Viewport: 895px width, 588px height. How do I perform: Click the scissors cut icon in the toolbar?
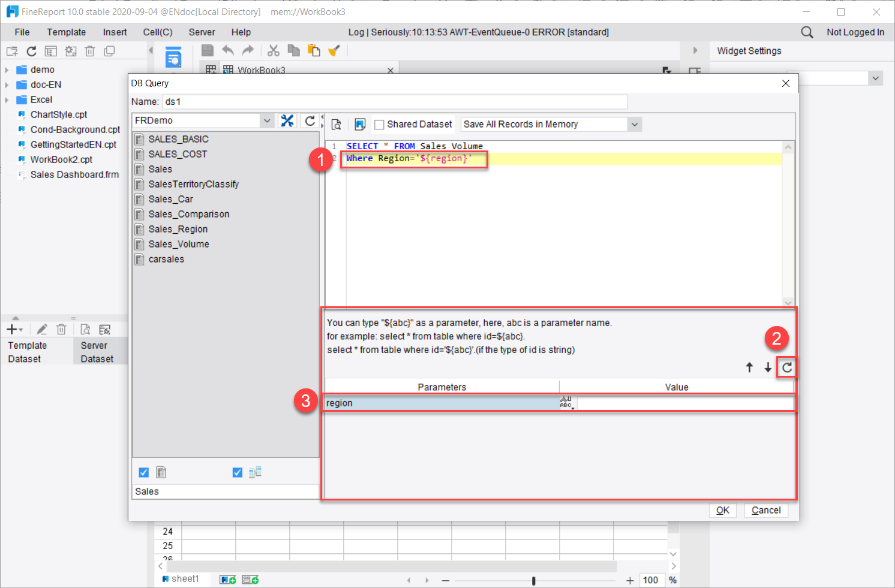tap(274, 51)
